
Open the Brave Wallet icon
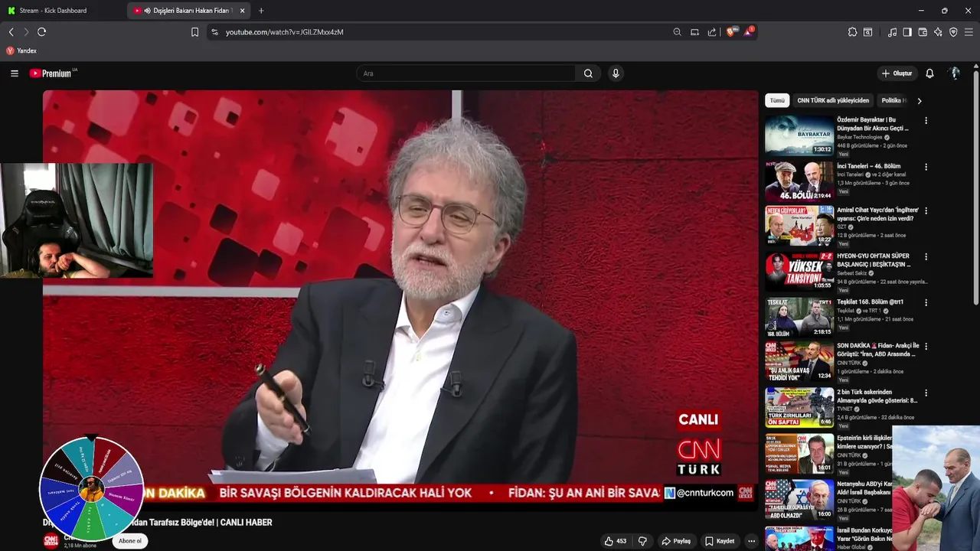click(923, 32)
